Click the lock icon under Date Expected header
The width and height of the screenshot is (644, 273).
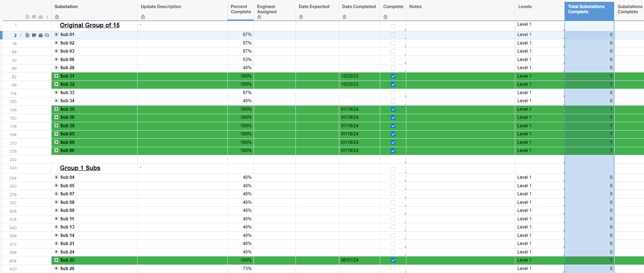(301, 17)
